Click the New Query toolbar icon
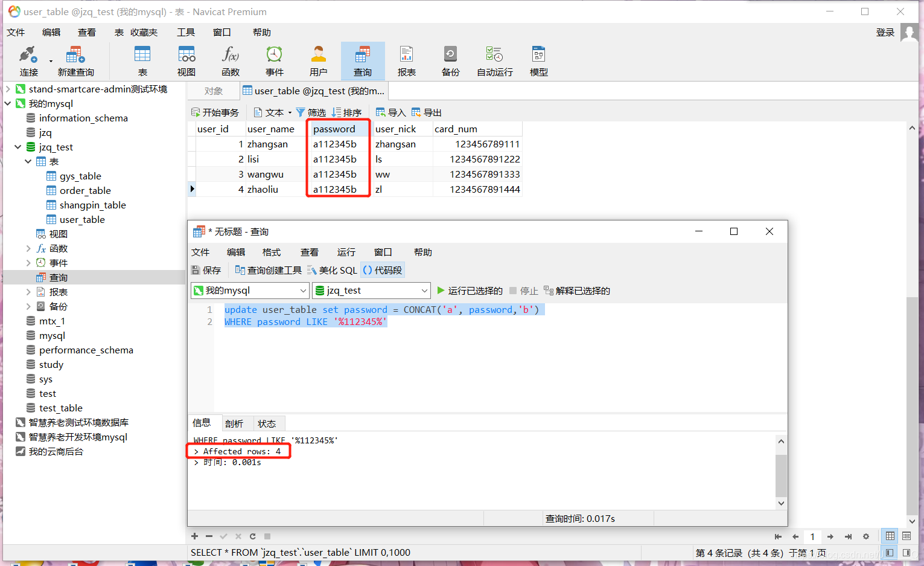This screenshot has width=924, height=566. click(x=75, y=61)
